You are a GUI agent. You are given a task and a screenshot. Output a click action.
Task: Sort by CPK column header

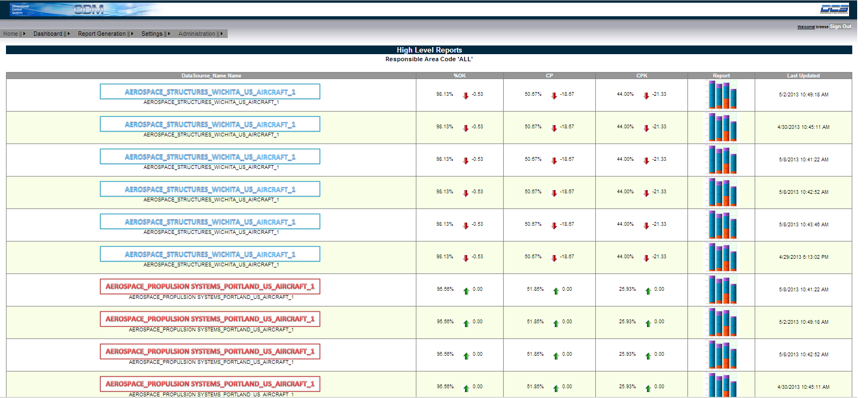(642, 76)
